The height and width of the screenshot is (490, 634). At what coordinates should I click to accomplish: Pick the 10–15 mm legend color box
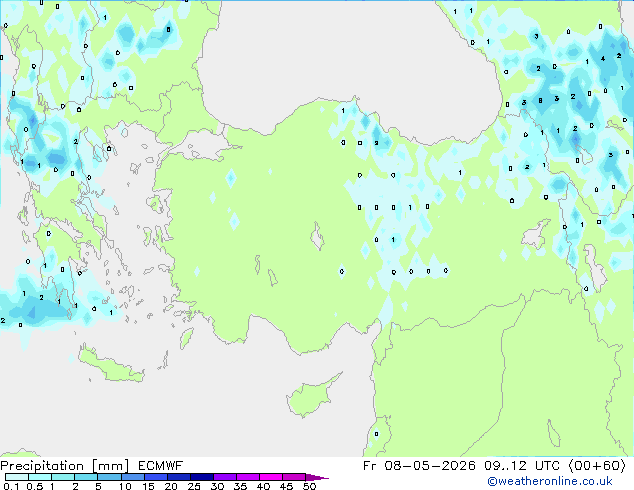coord(132,477)
